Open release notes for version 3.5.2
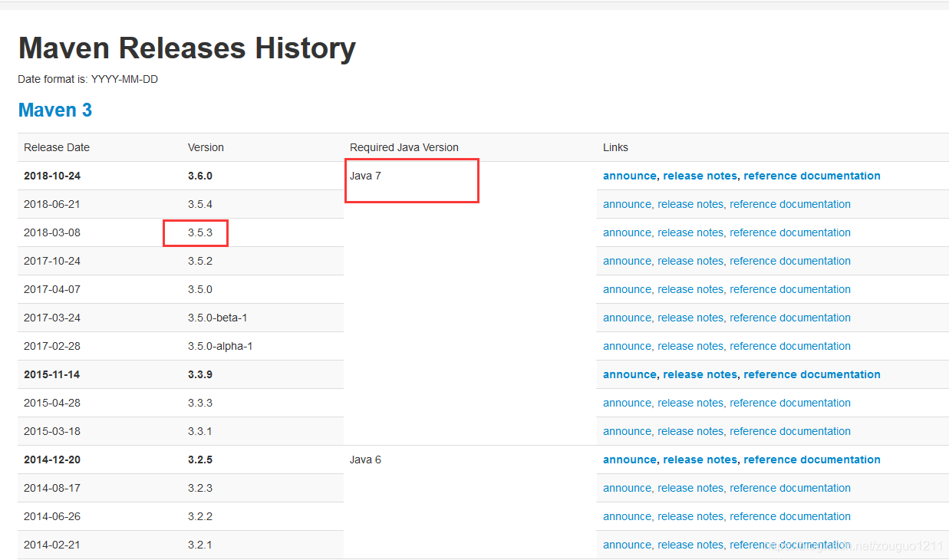The height and width of the screenshot is (560, 949). pyautogui.click(x=690, y=261)
